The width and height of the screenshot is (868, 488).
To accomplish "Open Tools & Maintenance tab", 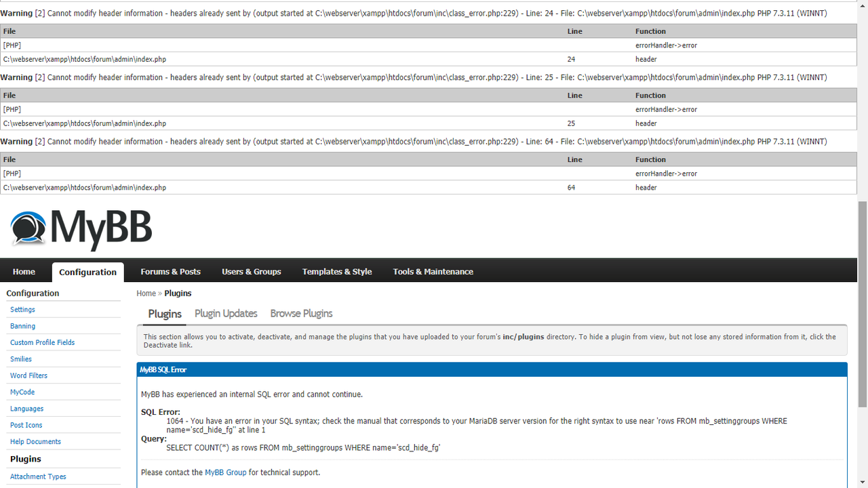I will point(433,272).
